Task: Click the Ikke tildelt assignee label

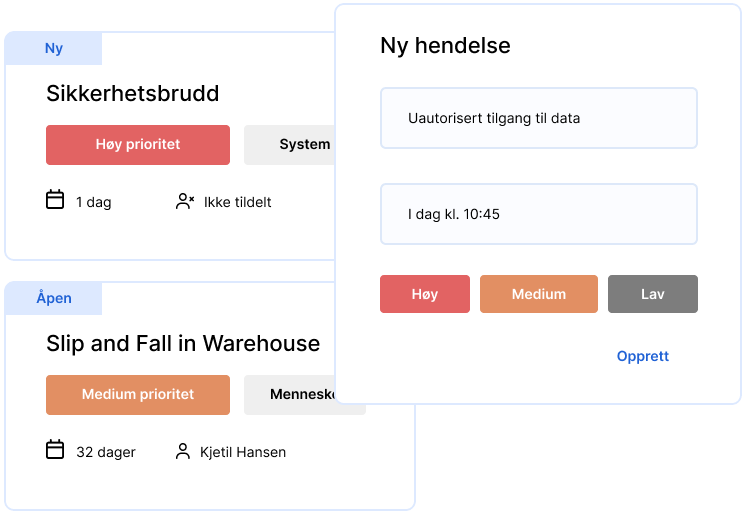Action: coord(237,202)
